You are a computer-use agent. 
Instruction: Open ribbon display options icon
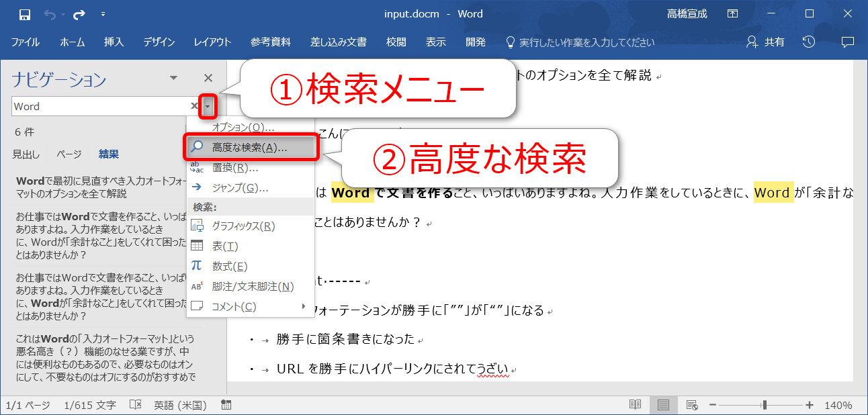coord(732,14)
